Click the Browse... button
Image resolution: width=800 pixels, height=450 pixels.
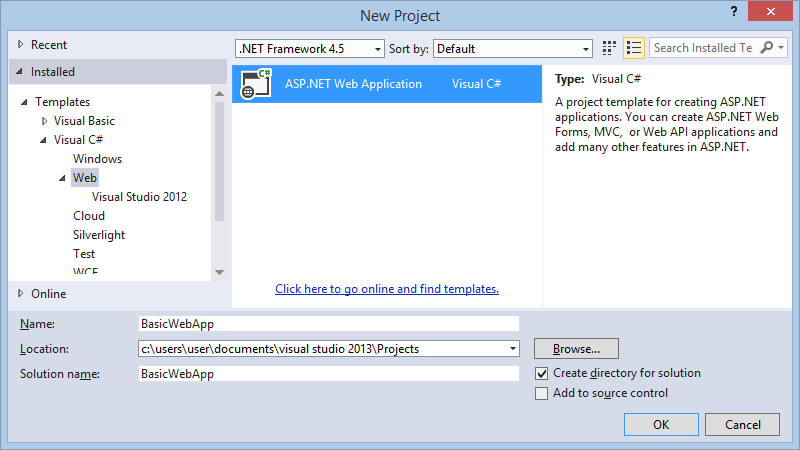(x=576, y=349)
